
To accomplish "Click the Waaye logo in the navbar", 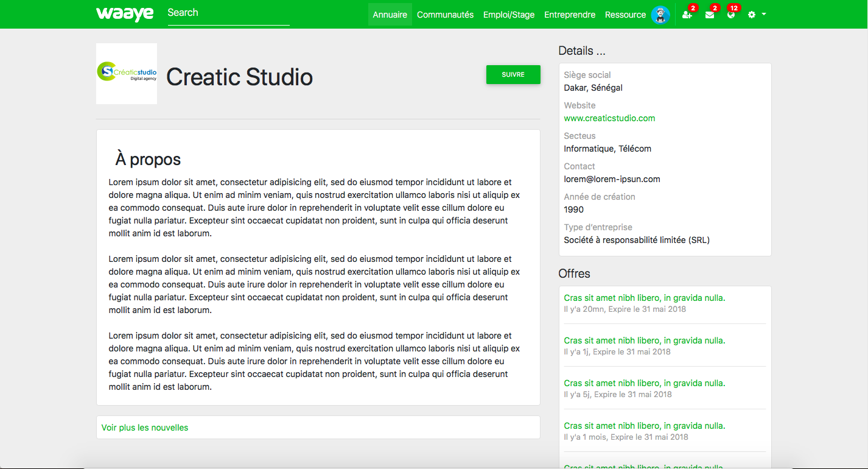I will 125,14.
